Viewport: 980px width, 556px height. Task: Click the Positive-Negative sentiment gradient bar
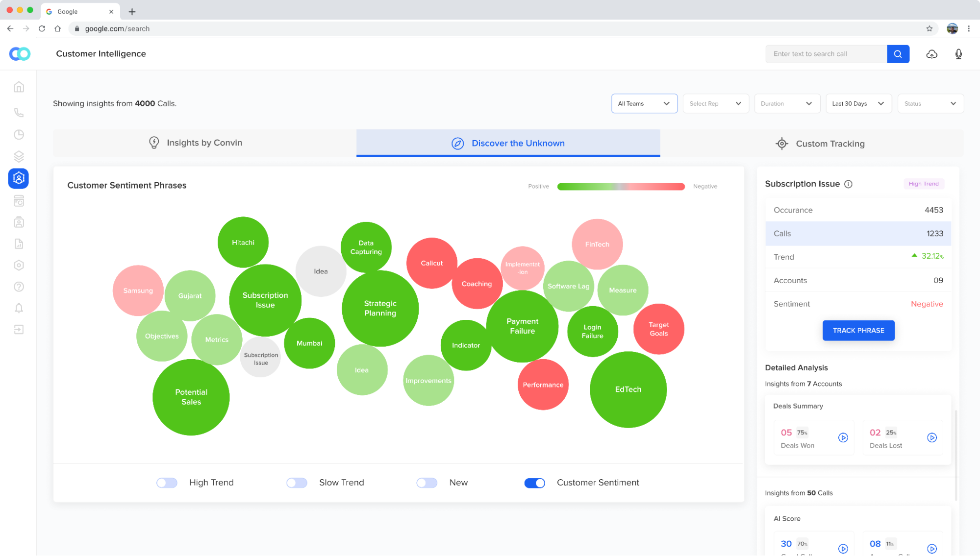pyautogui.click(x=621, y=187)
